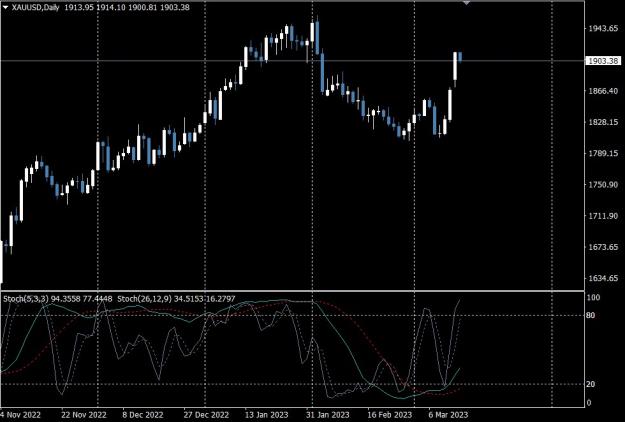625x422 pixels.
Task: Click the 1789.15 price axis label
Action: [603, 153]
